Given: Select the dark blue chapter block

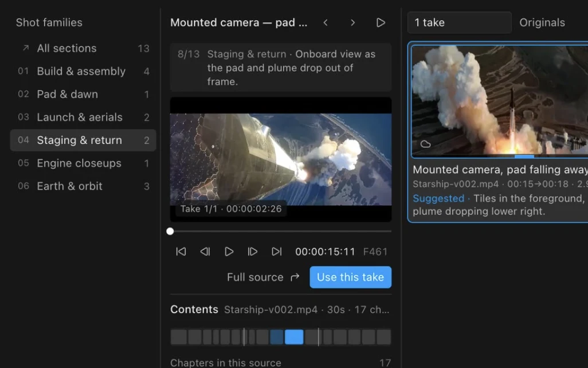Looking at the screenshot, I should (x=277, y=337).
